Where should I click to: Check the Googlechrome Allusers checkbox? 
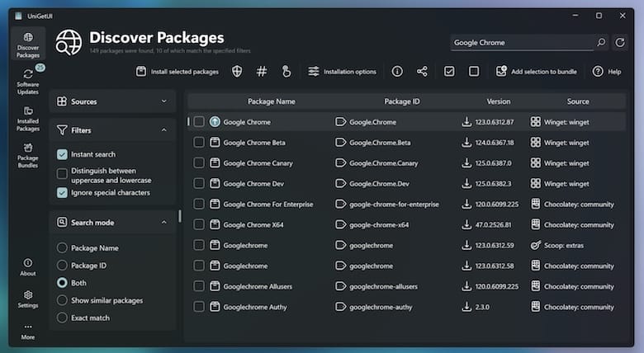199,285
